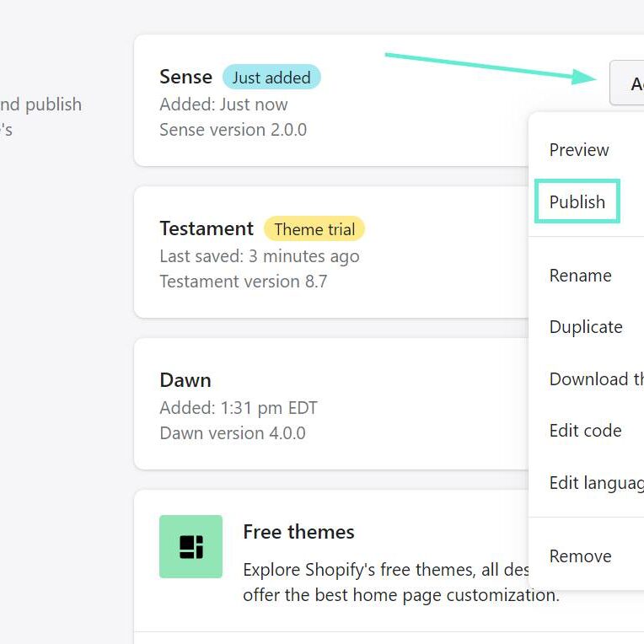Click the Testament version 8.7 label
This screenshot has height=644, width=644.
point(243,282)
